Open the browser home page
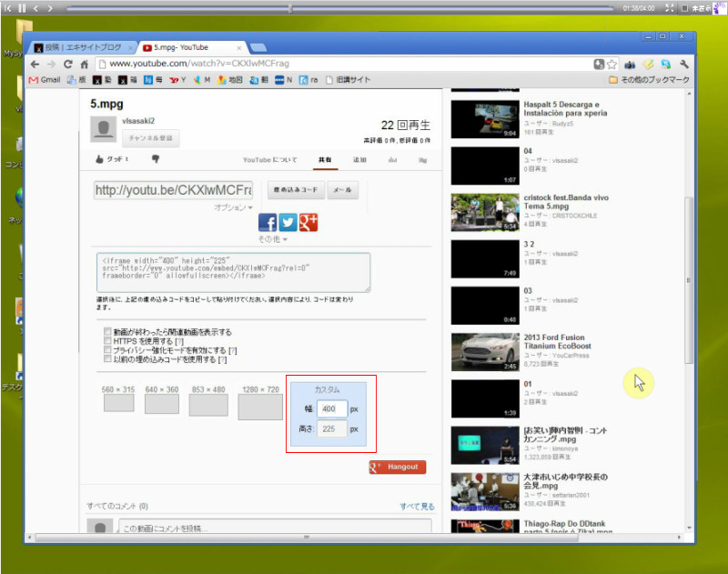This screenshot has width=728, height=574. (84, 64)
